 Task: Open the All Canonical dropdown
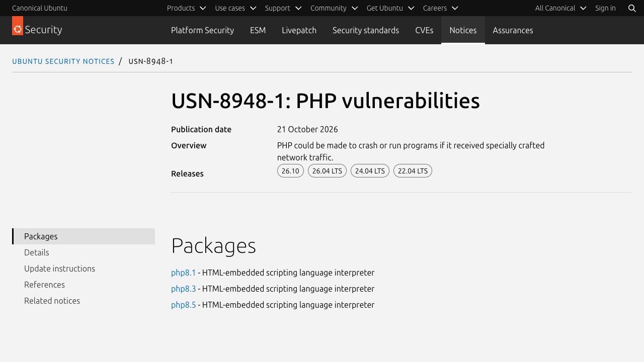pyautogui.click(x=561, y=8)
